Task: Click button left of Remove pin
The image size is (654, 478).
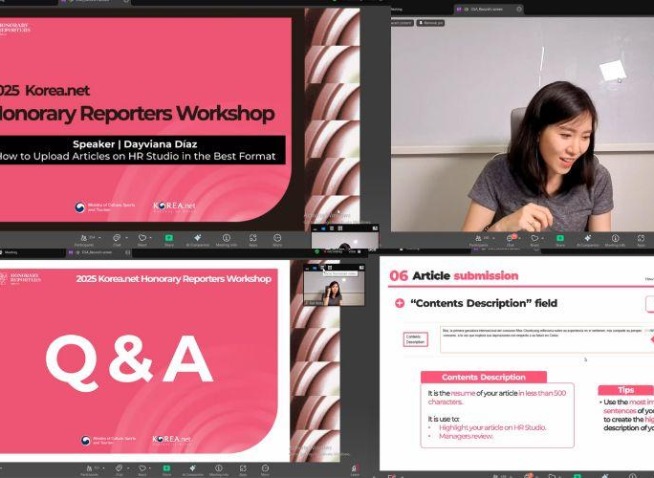Action: coord(402,23)
